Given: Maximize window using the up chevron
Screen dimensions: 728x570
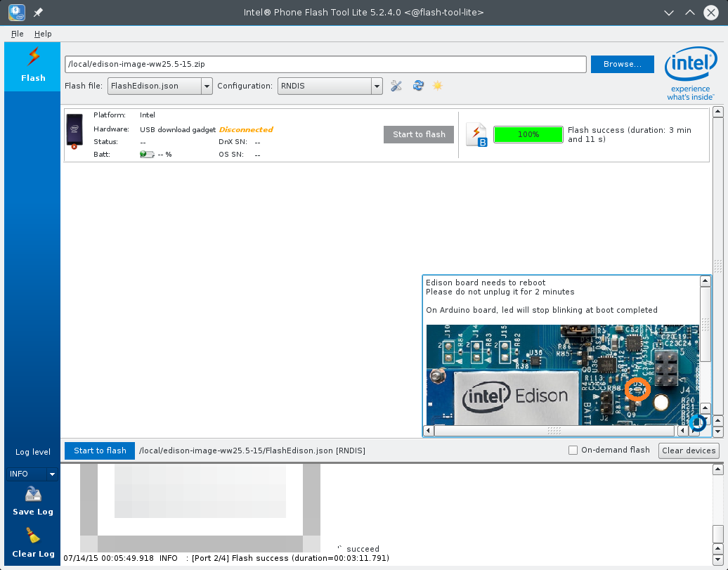Looking at the screenshot, I should click(x=690, y=13).
